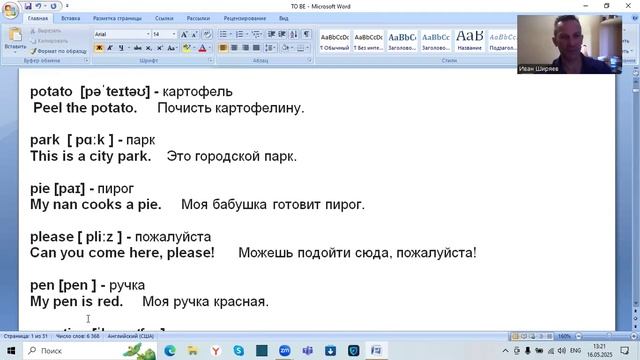Increase the font size with Grow Font
This screenshot has width=640, height=360.
[184, 34]
